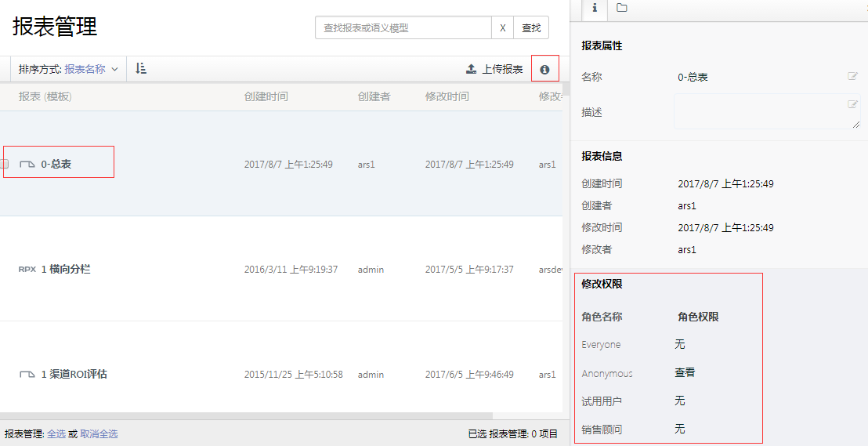Open the info tab in the side panel

[595, 8]
